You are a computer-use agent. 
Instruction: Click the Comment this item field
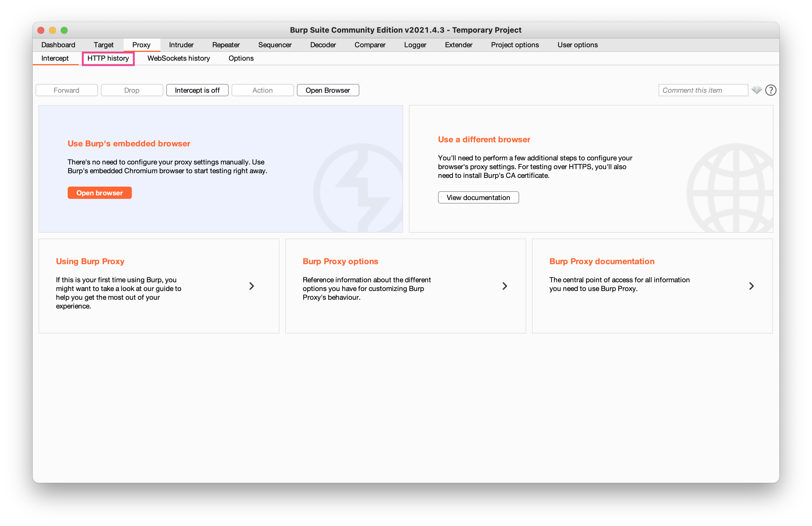point(703,90)
